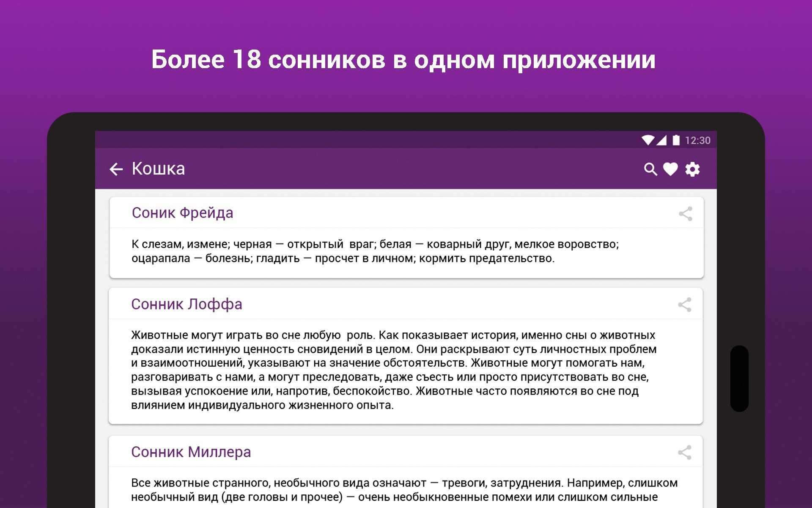Open favorites with the heart icon
This screenshot has height=508, width=812.
[x=670, y=169]
